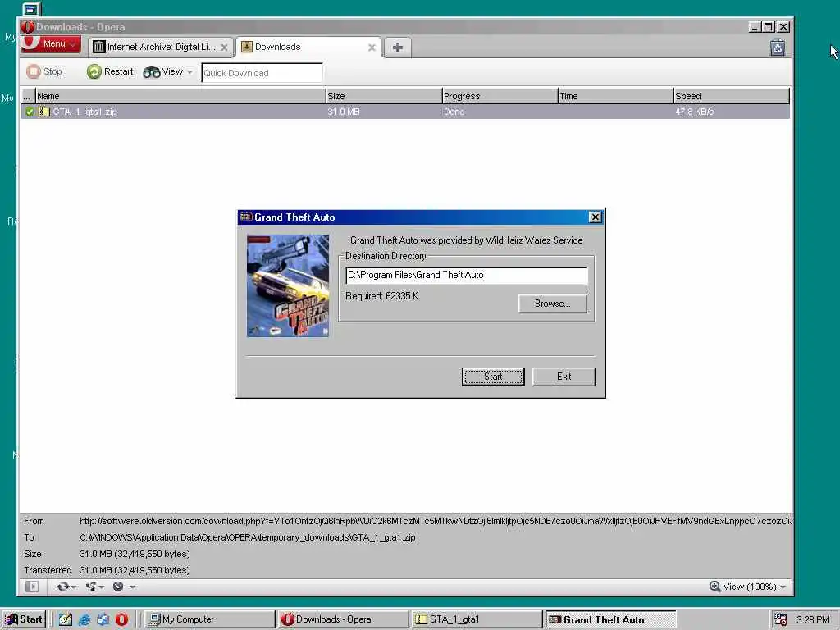Screen dimensions: 840x630
Task: Click Start to begin GTA installation
Action: coord(493,377)
